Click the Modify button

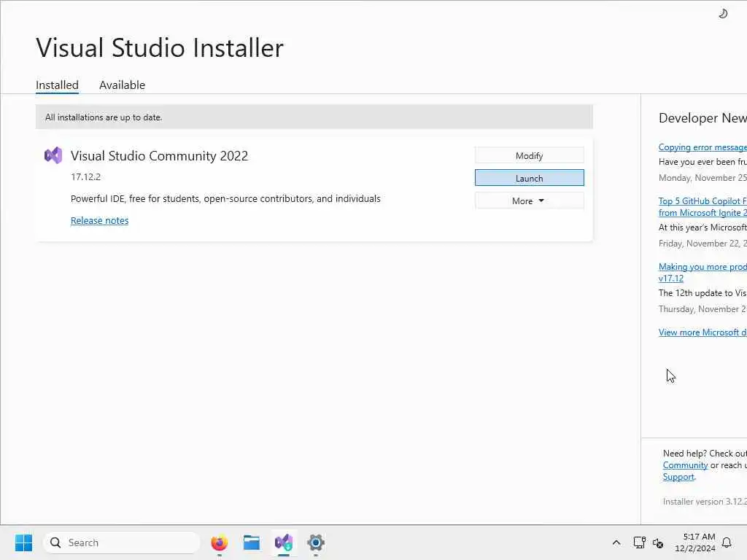(x=529, y=156)
